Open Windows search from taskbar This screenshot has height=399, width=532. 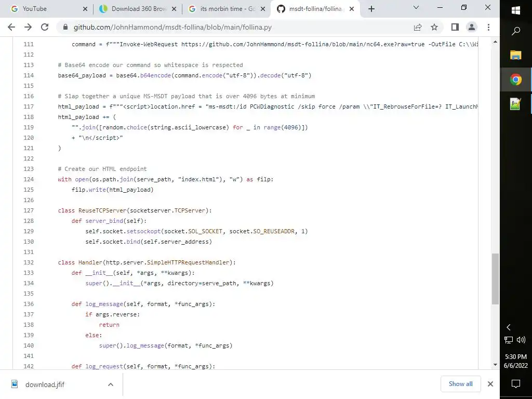pyautogui.click(x=516, y=31)
